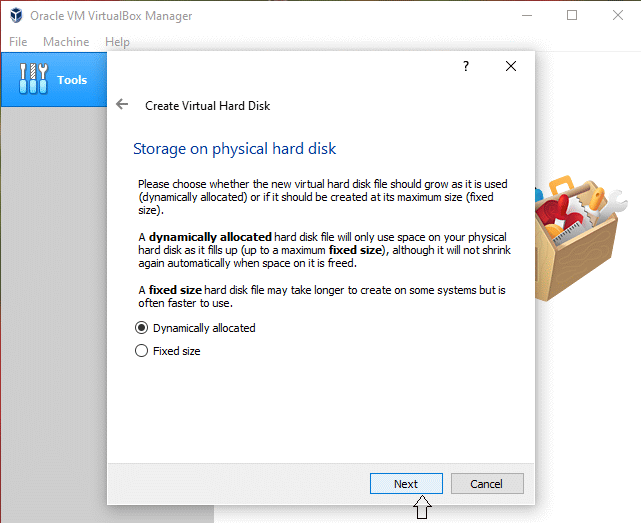Close the Oracle VM VirtualBox Manager window
Viewport: 641px width, 523px height.
[619, 16]
